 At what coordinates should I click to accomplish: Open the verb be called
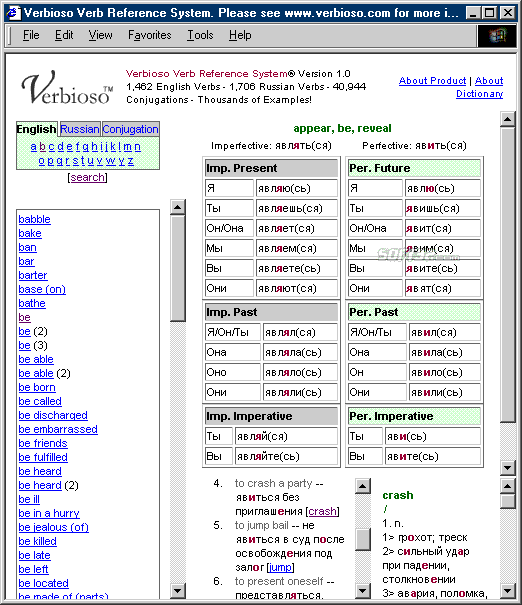pyautogui.click(x=40, y=401)
